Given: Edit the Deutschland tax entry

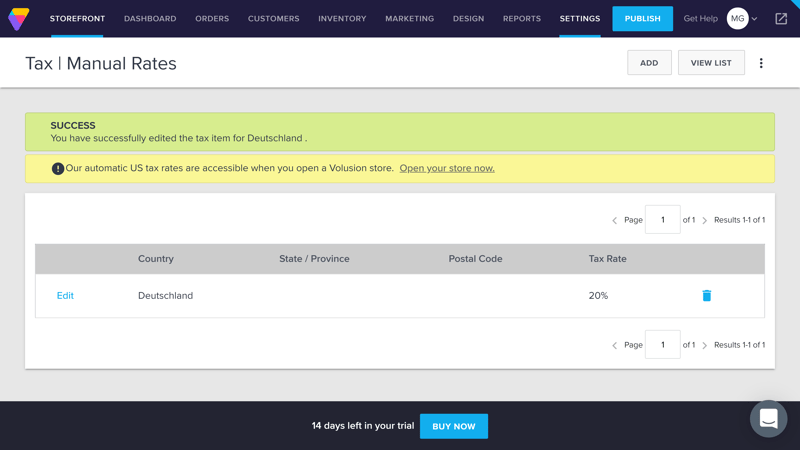Looking at the screenshot, I should 65,296.
